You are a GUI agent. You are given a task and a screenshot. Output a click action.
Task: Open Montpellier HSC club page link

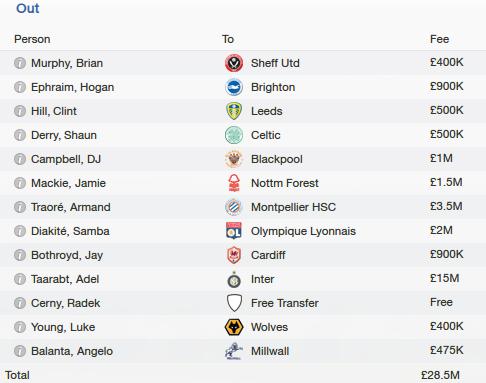pyautogui.click(x=293, y=207)
